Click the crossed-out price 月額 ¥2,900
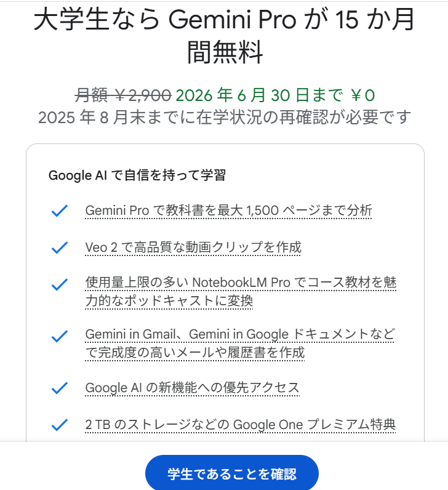Screen dimensions: 448x490 [123, 95]
